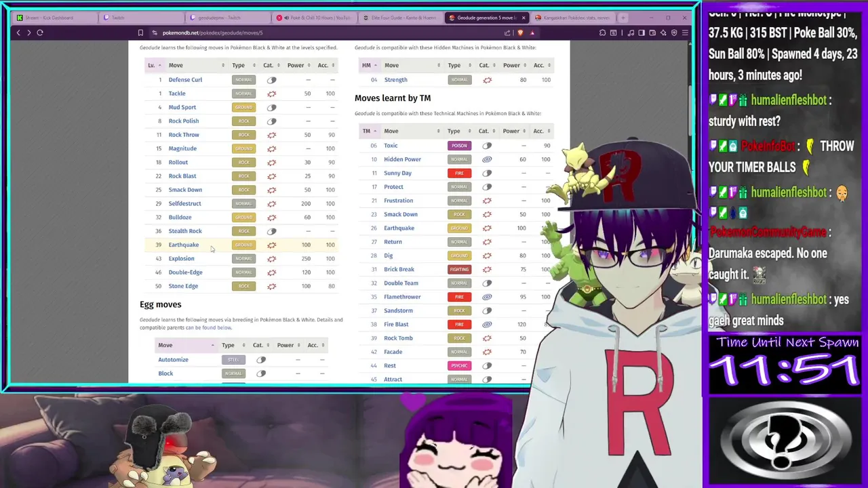Close the Geodude generation 5 tab
The height and width of the screenshot is (488, 868).
point(523,18)
